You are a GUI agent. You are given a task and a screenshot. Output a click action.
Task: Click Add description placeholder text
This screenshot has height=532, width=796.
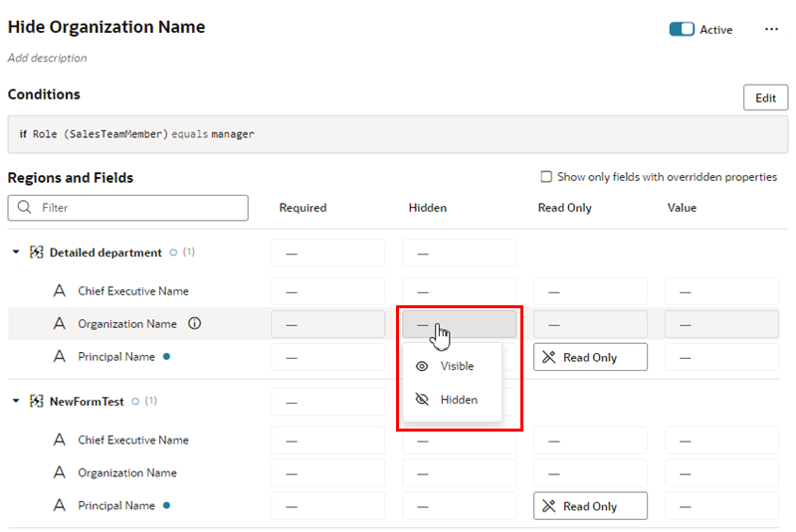(47, 58)
